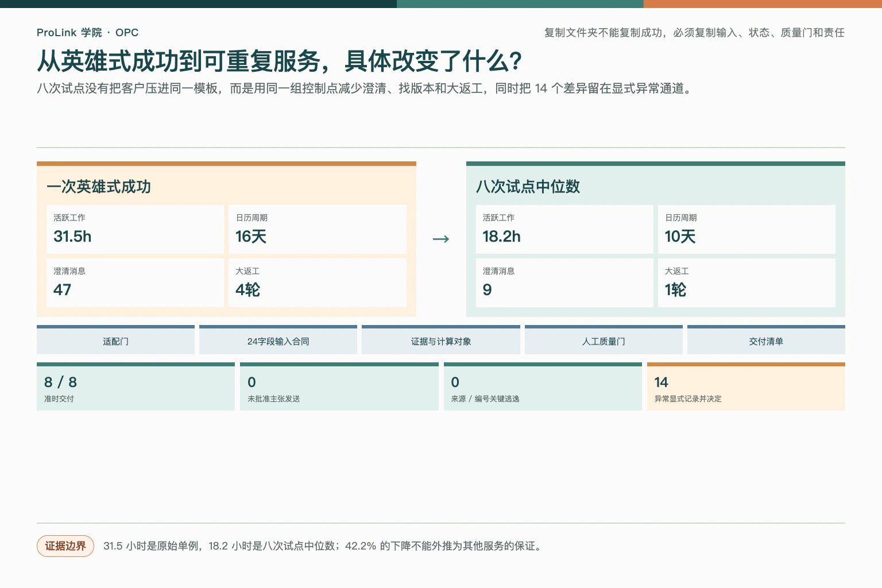The width and height of the screenshot is (882, 588).
Task: Click the 八次试点中位数 panel heading
Action: [528, 187]
